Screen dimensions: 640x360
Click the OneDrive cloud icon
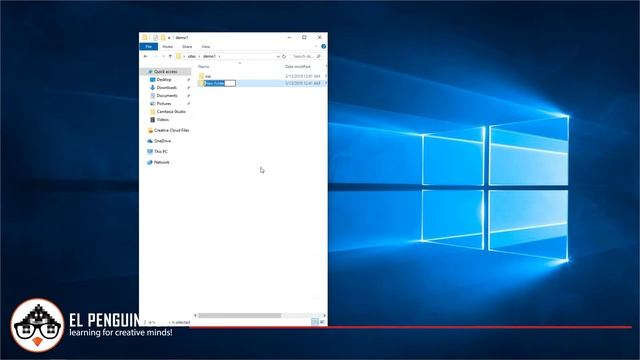click(150, 141)
